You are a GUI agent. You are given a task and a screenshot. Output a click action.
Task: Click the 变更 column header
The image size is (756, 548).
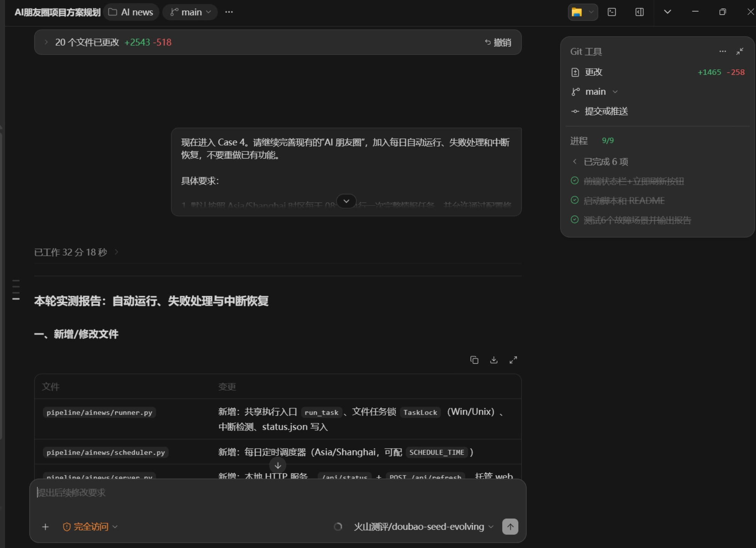coord(227,387)
